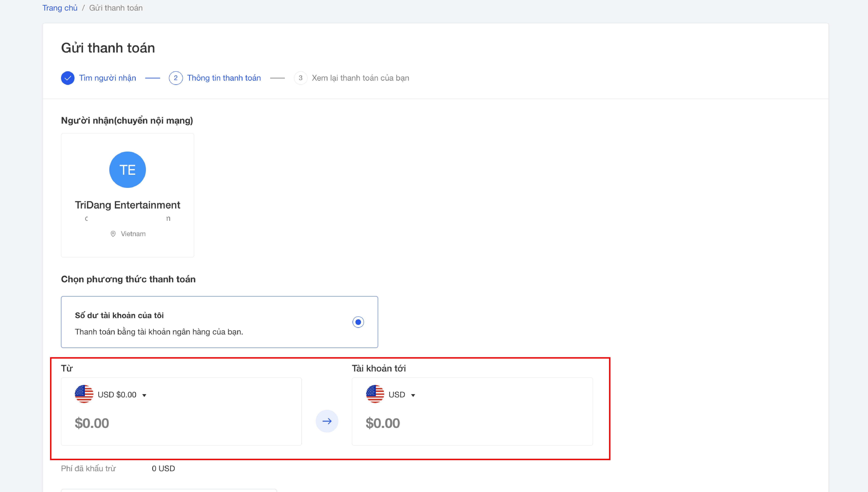
Task: Click the arrow next to USD $0.00
Action: [x=144, y=395]
